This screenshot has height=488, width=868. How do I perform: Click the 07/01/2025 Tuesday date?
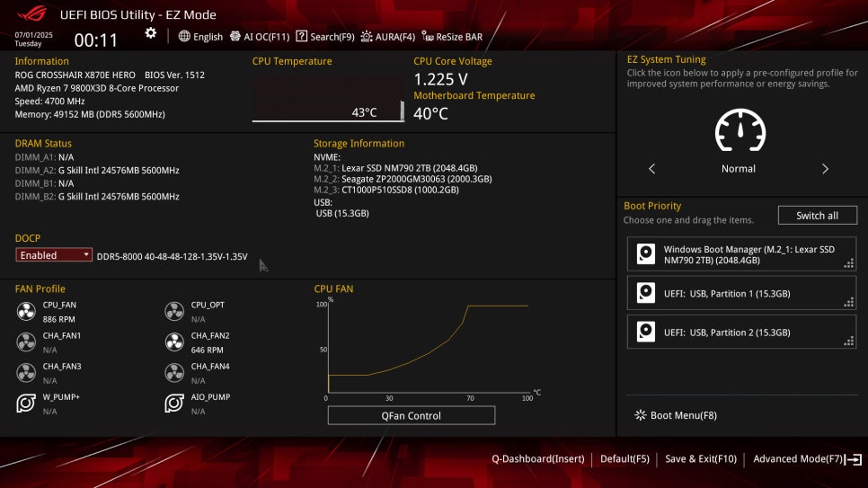pyautogui.click(x=33, y=39)
